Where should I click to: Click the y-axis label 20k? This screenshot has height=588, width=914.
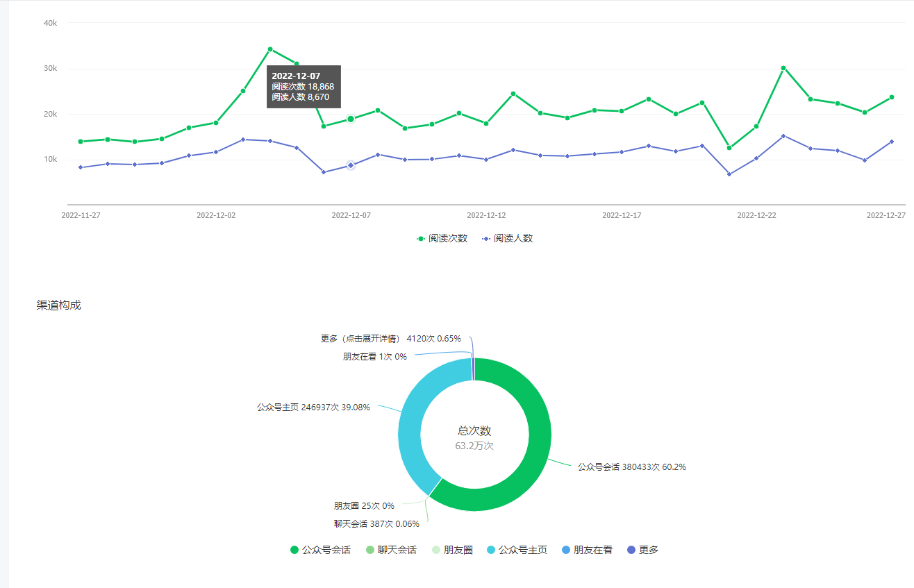pyautogui.click(x=50, y=114)
